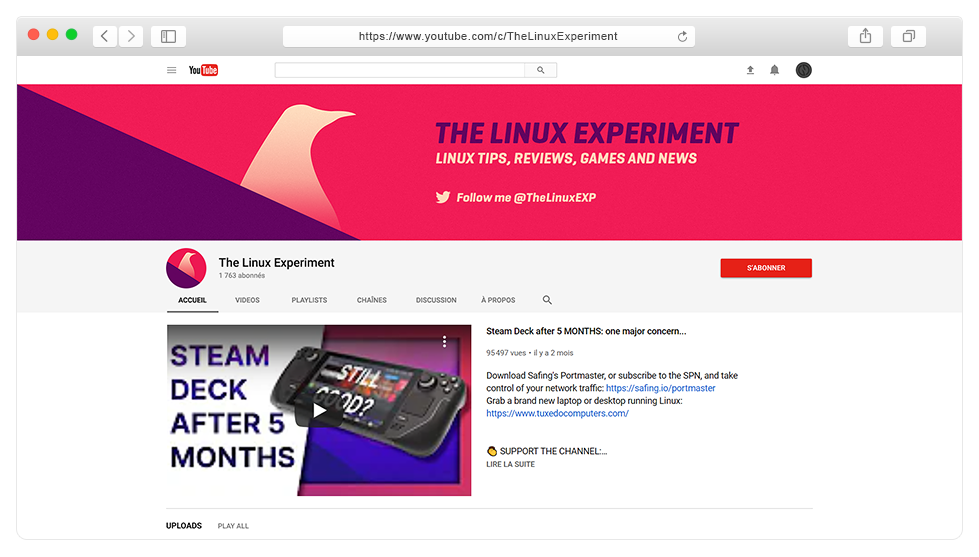Open the account avatar menu

point(804,70)
